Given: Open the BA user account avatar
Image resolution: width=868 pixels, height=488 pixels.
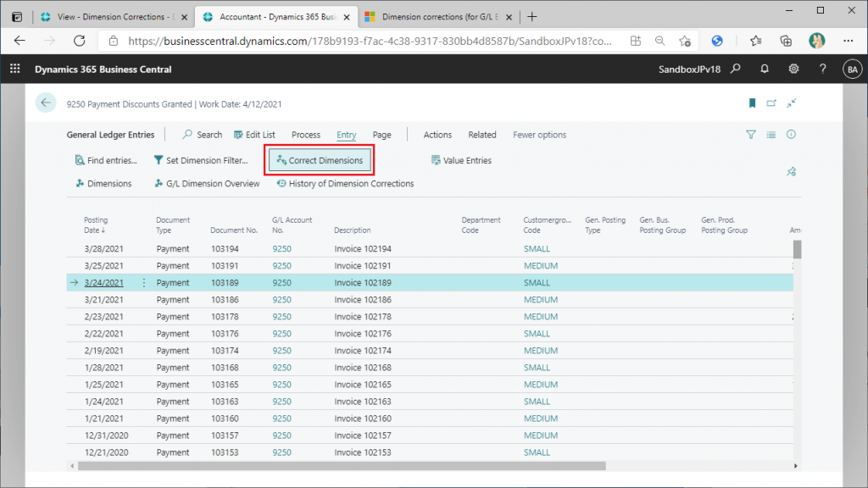Looking at the screenshot, I should [x=852, y=69].
